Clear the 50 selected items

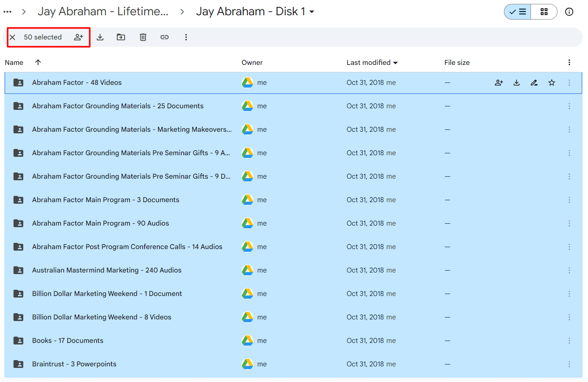coord(13,37)
